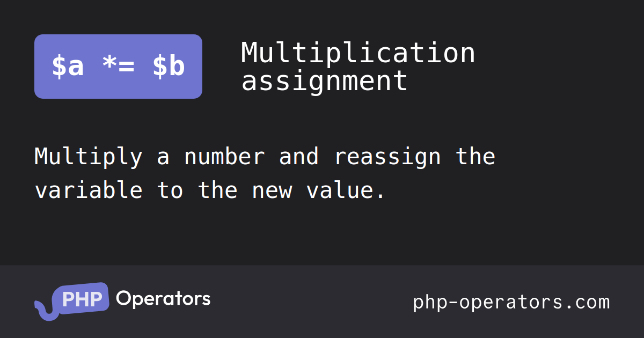The image size is (644, 338).
Task: Click the word "the" ending the first line
Action: click(x=475, y=157)
